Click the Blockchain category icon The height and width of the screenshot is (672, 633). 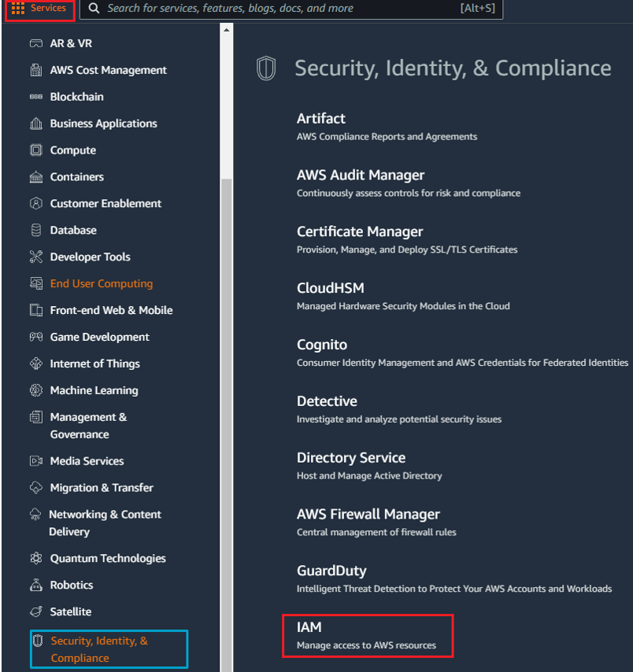coord(36,97)
